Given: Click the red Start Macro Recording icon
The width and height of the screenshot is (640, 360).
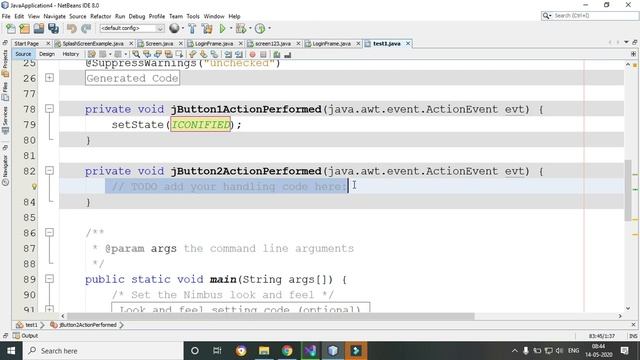Looking at the screenshot, I should click(x=253, y=54).
